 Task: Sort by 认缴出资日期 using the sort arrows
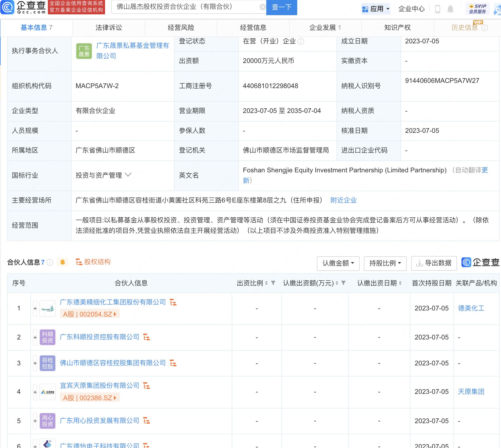tap(400, 283)
